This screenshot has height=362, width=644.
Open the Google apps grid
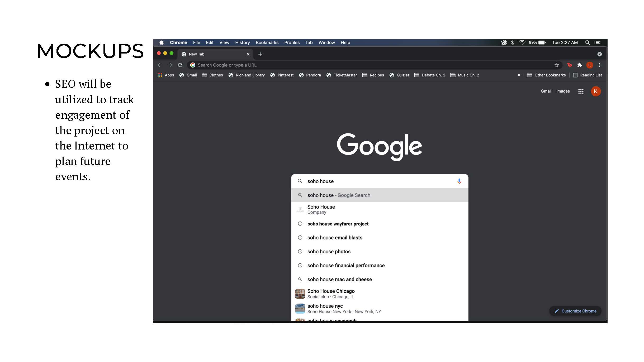581,91
